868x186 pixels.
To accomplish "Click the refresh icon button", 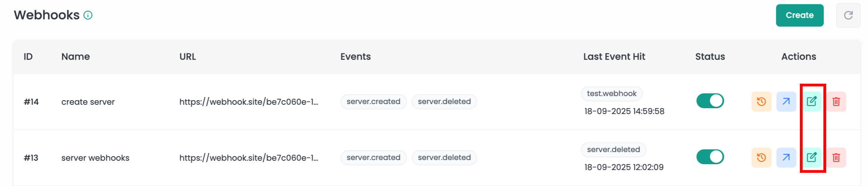I will click(848, 15).
